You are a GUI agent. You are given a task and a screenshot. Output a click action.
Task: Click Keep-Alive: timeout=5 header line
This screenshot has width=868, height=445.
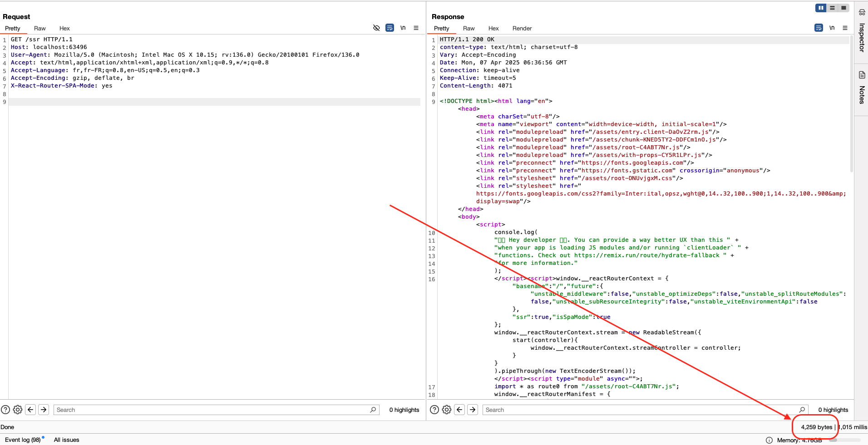(x=478, y=78)
